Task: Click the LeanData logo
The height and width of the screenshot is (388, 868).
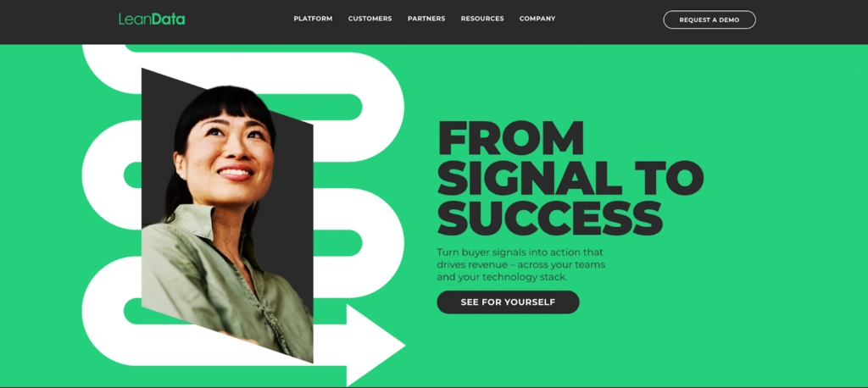Action: 152,19
